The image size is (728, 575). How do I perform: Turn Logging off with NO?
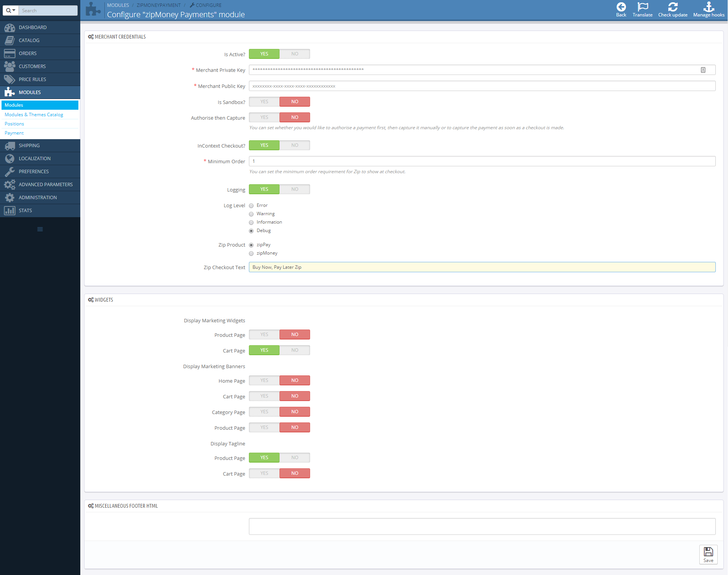pos(295,189)
